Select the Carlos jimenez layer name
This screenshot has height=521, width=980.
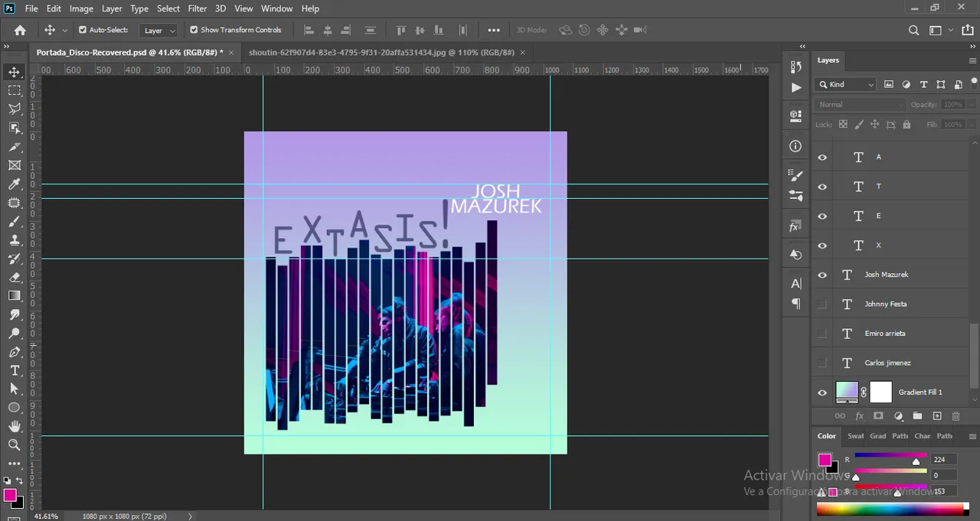[x=887, y=363]
